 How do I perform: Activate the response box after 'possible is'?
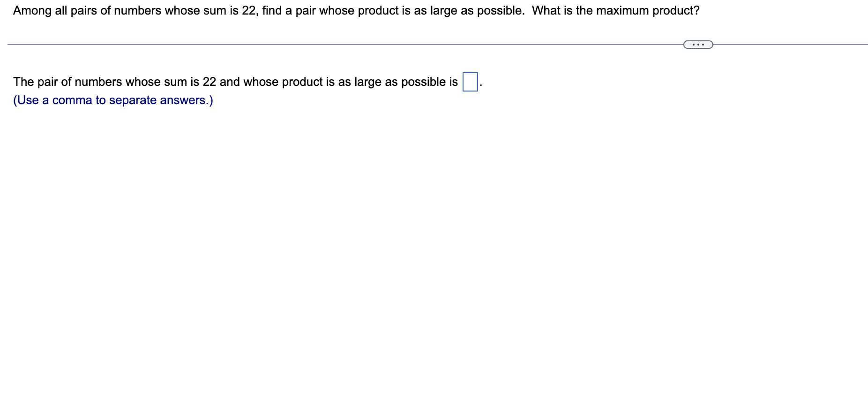(470, 83)
